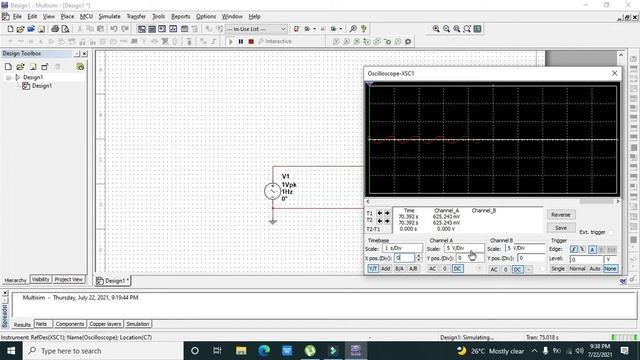This screenshot has width=640, height=360.
Task: Open the Place menu
Action: click(67, 17)
